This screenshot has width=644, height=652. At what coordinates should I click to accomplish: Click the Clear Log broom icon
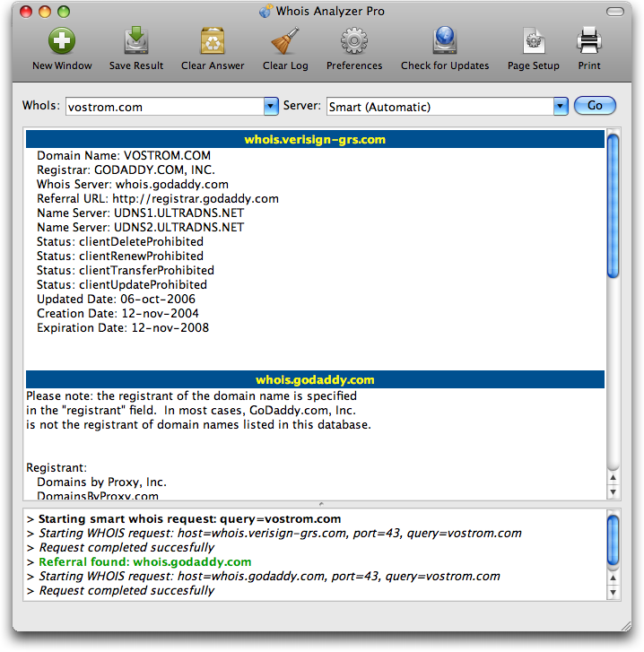[x=285, y=40]
